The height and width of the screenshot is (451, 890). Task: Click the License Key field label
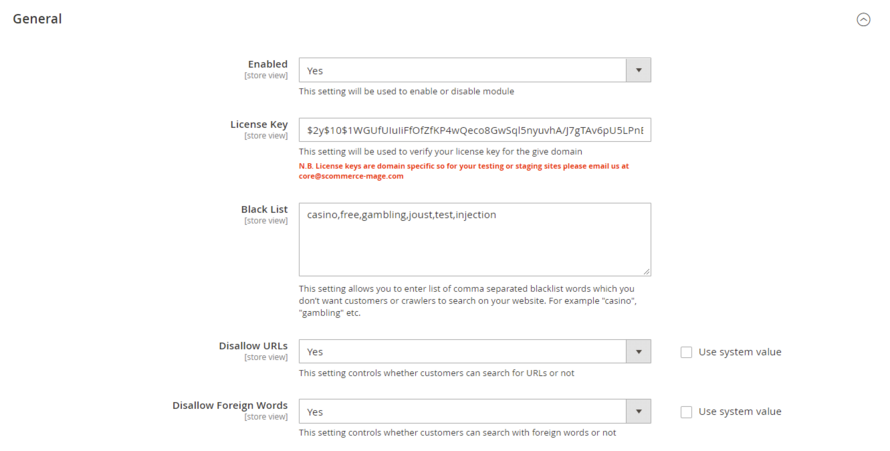259,125
